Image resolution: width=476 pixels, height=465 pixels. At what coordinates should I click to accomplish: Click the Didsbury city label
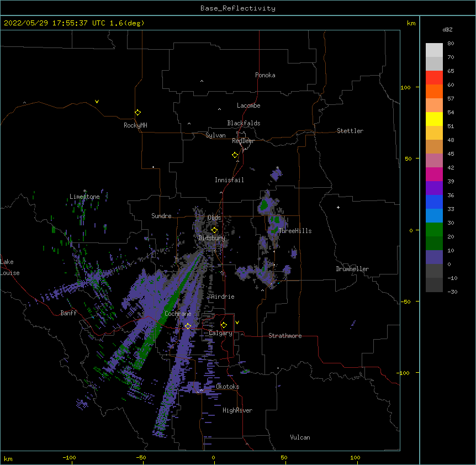[212, 238]
